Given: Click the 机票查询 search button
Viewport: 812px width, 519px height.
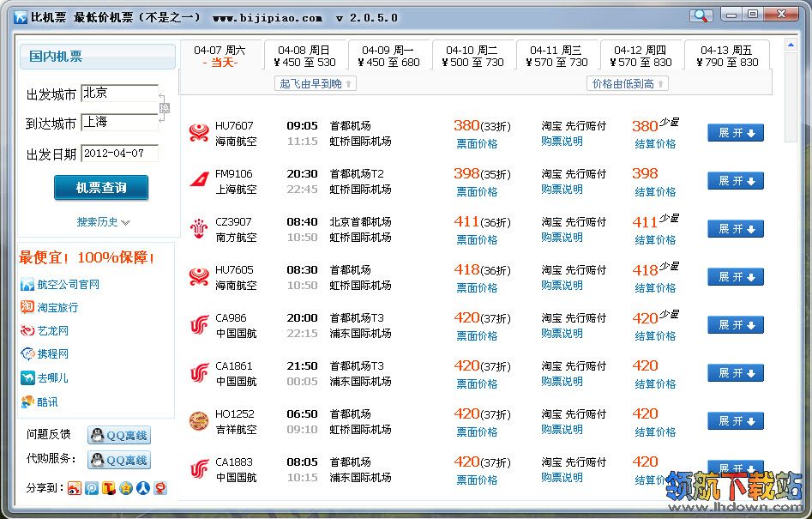Looking at the screenshot, I should (x=101, y=188).
